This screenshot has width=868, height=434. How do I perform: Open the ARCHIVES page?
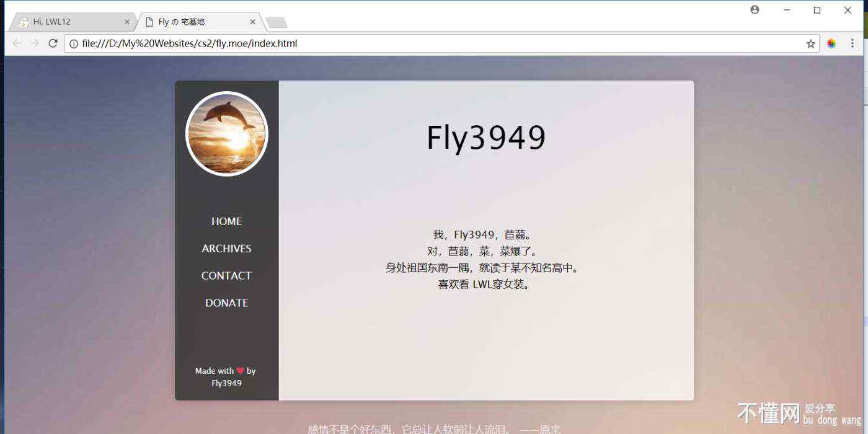[226, 249]
